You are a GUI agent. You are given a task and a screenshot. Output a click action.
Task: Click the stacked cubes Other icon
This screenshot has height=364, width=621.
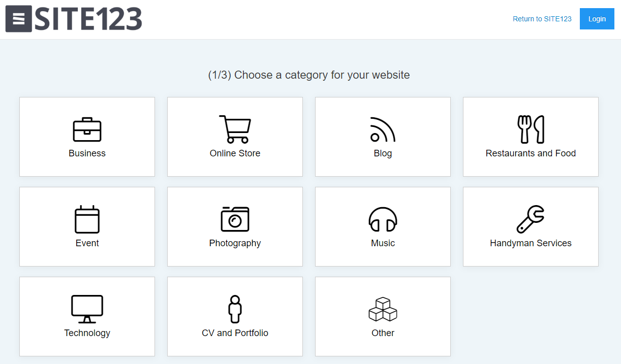[383, 309]
